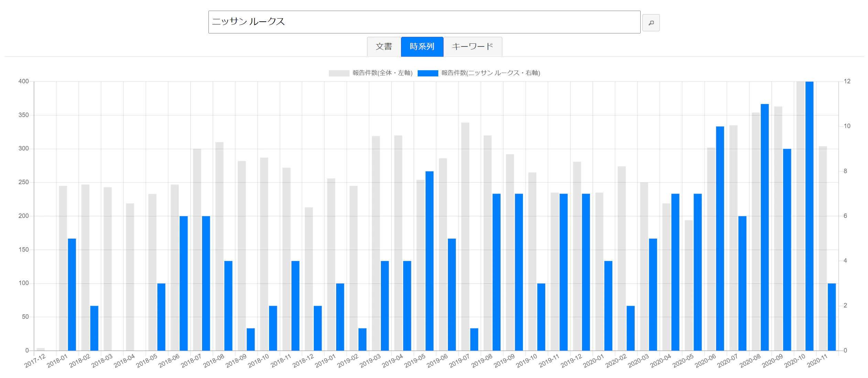Screen dimensions: 868x378
Task: Click the right axis value 6
Action: [x=845, y=216]
